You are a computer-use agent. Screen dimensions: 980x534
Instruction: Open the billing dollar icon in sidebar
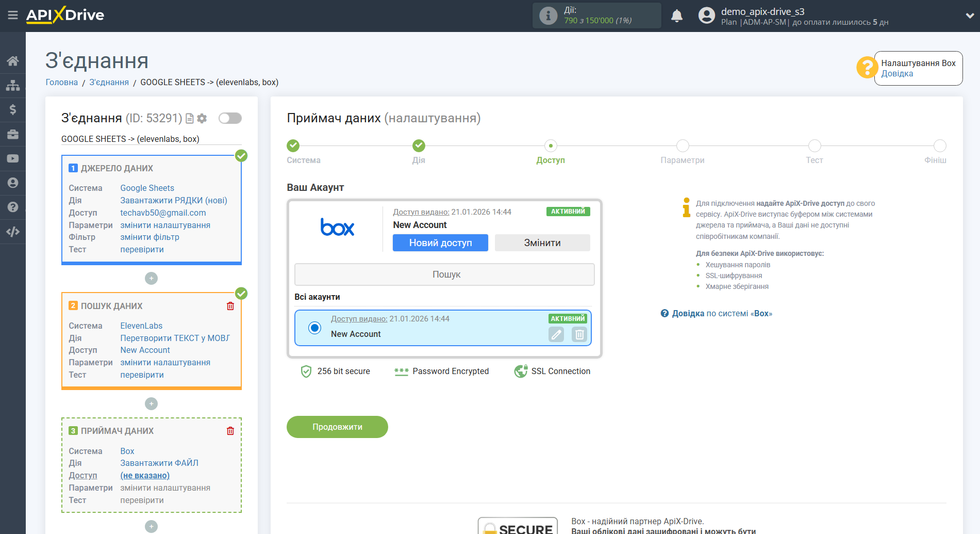coord(13,109)
